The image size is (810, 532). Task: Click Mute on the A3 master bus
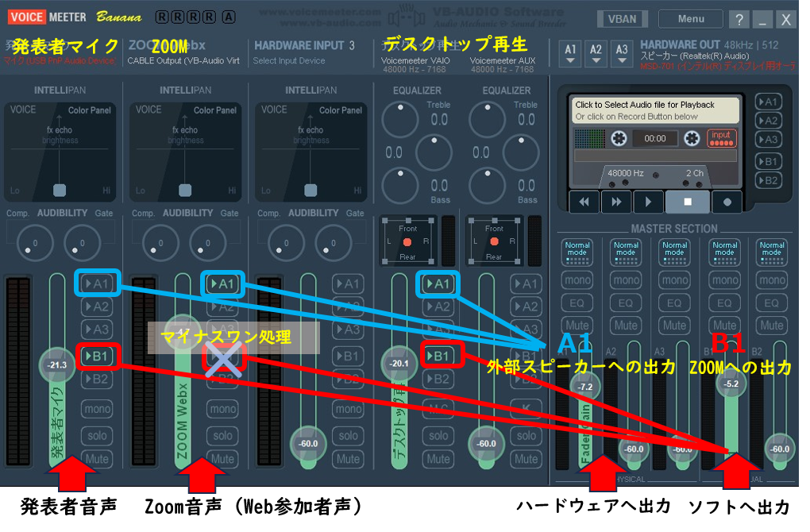click(675, 326)
